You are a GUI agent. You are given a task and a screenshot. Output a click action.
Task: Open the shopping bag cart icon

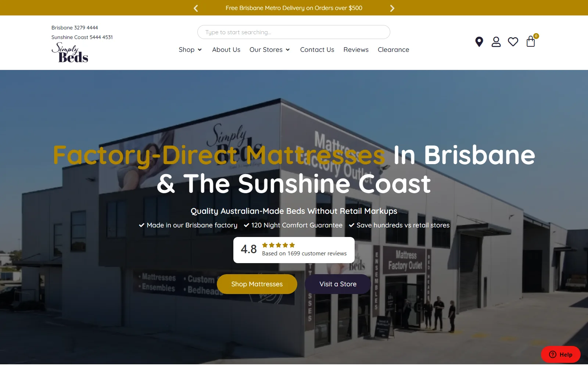pyautogui.click(x=530, y=41)
